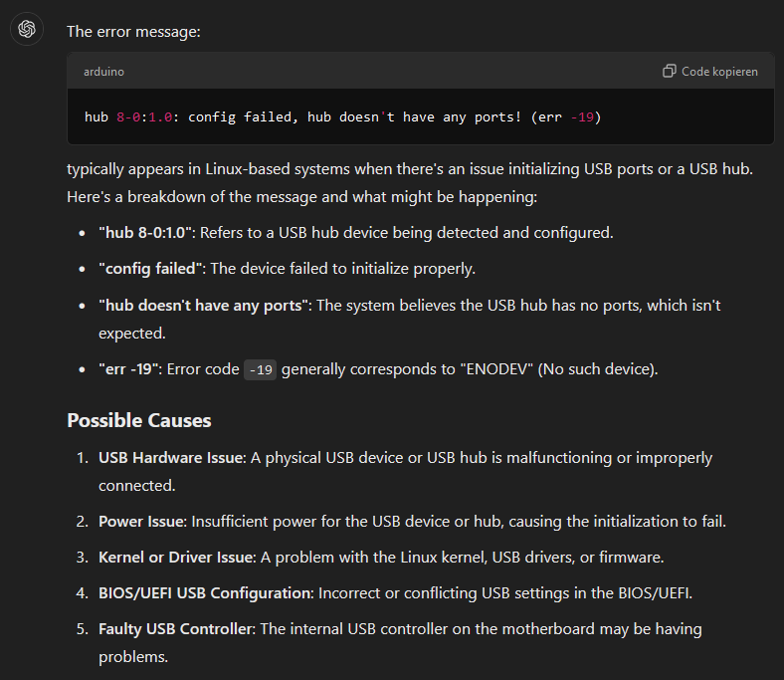Select the bold "hub 8-0:1.0" bullet term
This screenshot has height=680, width=784.
tap(148, 233)
